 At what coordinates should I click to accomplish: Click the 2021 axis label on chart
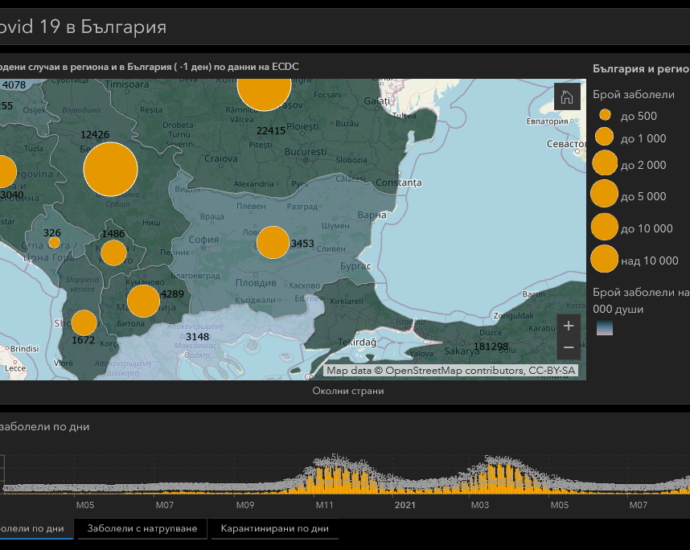click(405, 505)
